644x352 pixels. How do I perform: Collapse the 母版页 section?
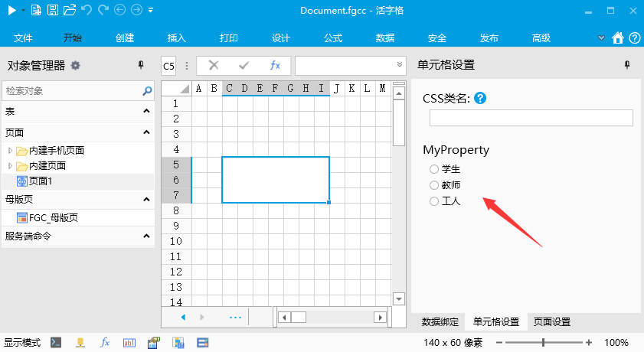tap(146, 199)
